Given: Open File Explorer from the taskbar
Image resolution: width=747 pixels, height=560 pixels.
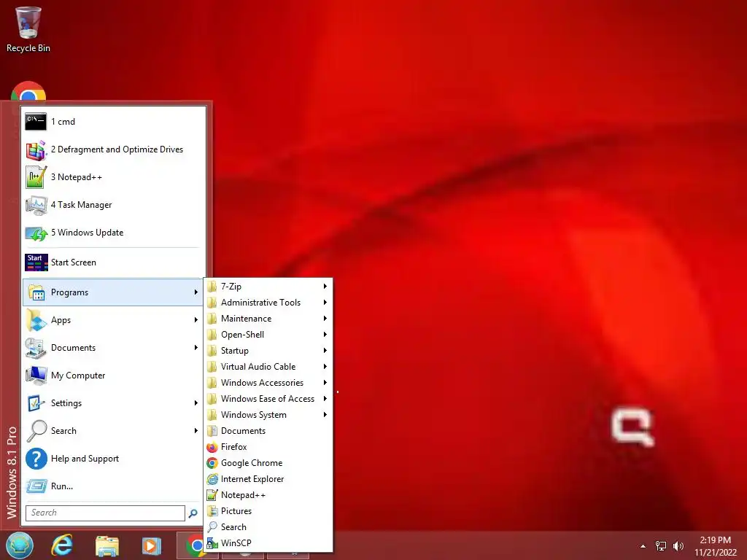Looking at the screenshot, I should click(107, 545).
